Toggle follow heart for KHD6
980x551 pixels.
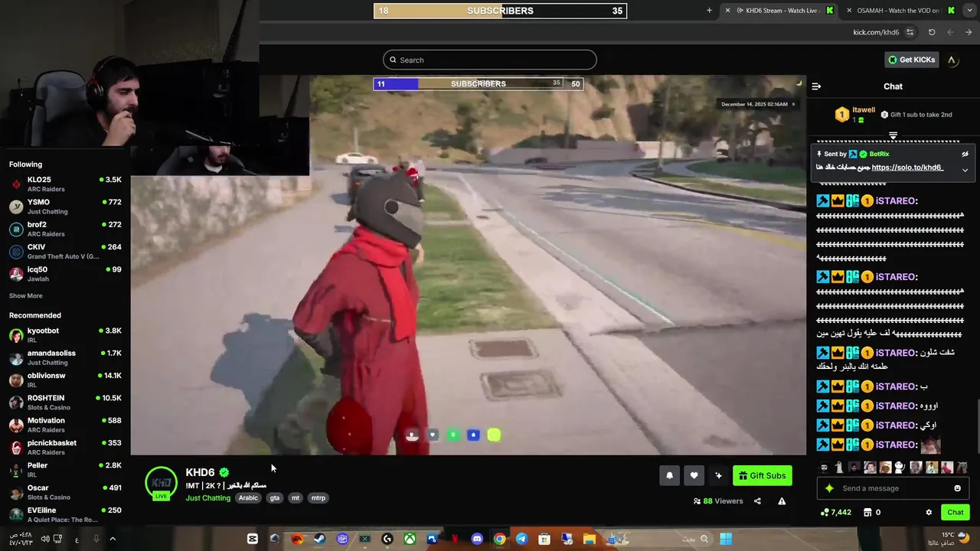click(694, 475)
